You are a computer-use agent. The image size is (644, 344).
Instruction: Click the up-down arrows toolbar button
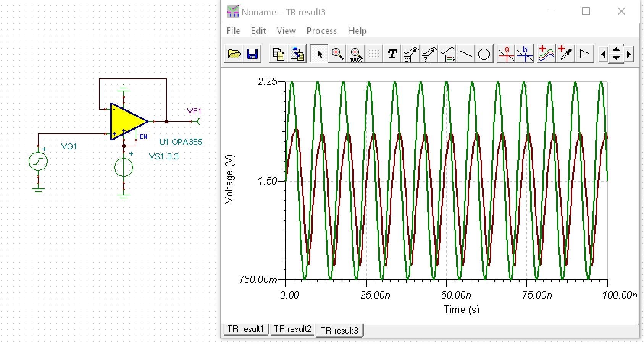616,54
